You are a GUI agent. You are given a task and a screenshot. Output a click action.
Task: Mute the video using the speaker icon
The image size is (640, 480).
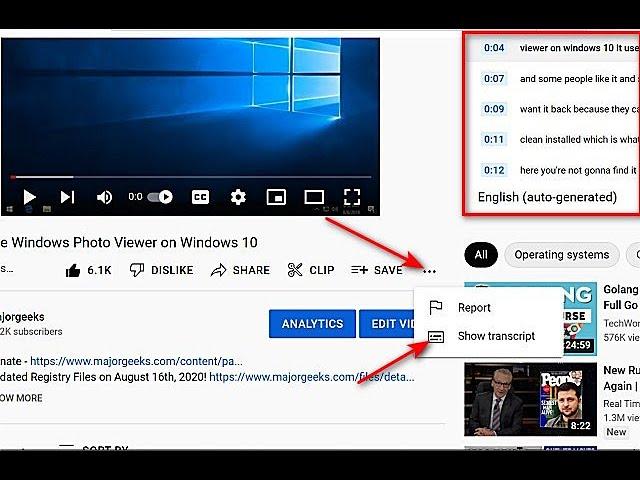pyautogui.click(x=104, y=197)
